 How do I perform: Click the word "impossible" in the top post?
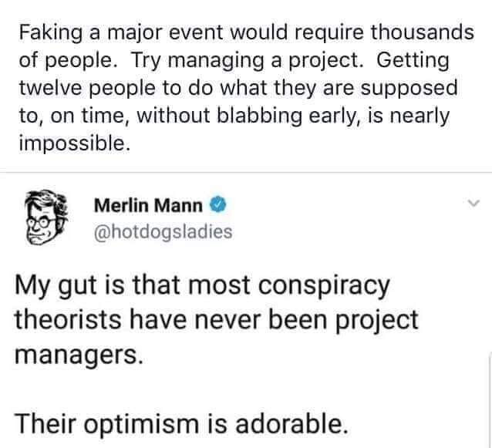[x=70, y=143]
